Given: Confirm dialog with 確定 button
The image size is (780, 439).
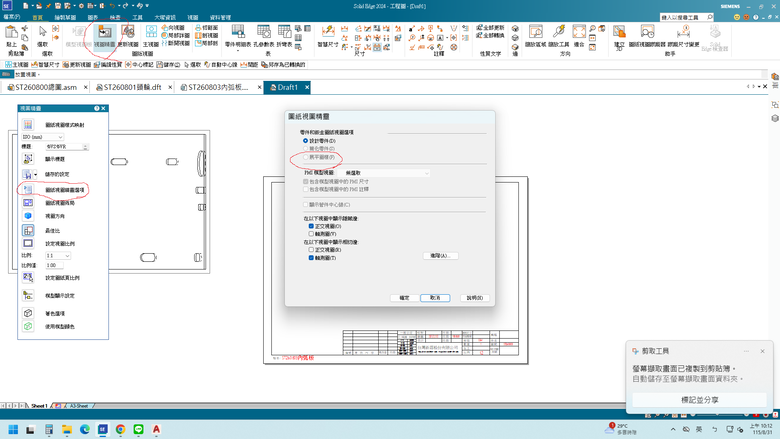Looking at the screenshot, I should click(404, 298).
